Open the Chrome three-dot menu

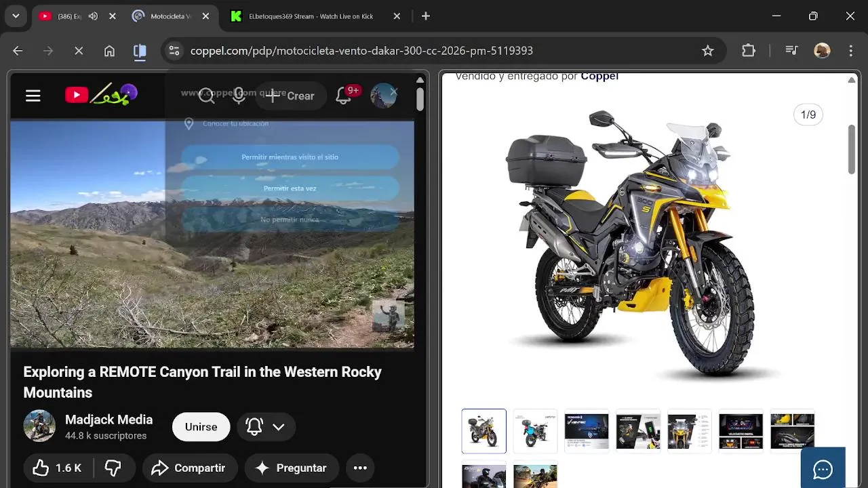851,51
